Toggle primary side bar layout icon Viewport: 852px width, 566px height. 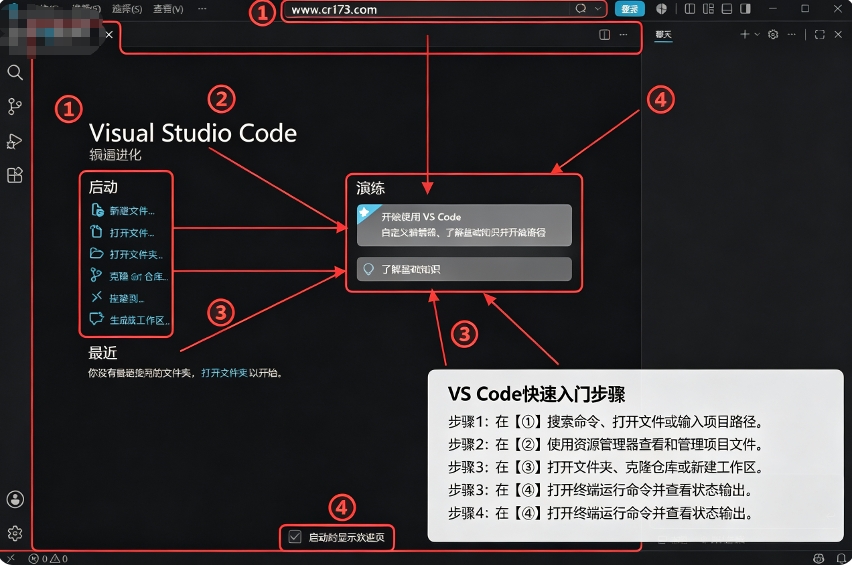pos(690,9)
